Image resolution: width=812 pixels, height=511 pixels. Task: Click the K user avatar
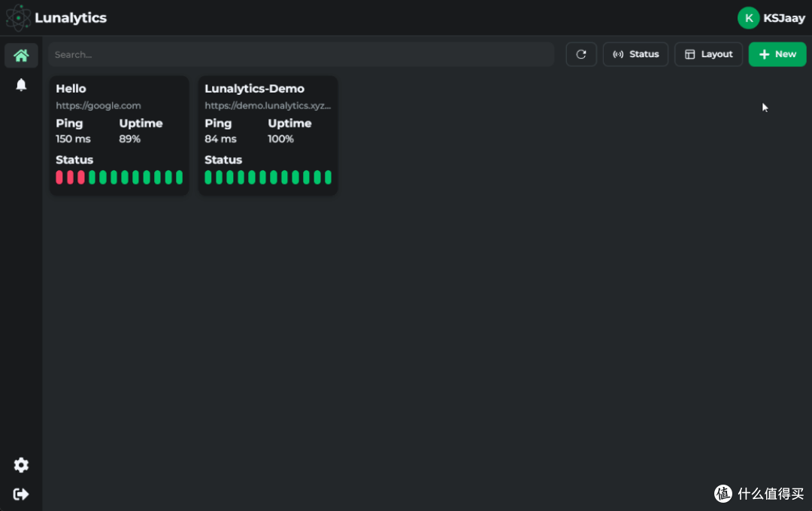[x=748, y=18]
